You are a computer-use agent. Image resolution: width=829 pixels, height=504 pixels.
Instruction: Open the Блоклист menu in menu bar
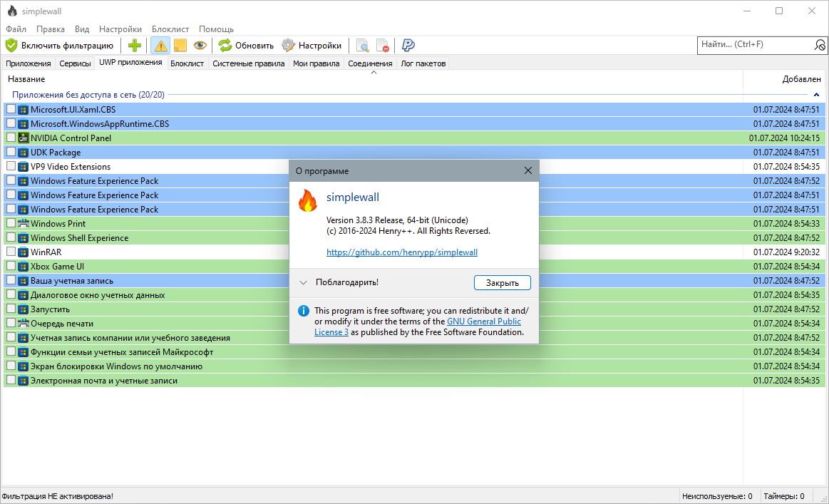pyautogui.click(x=170, y=29)
